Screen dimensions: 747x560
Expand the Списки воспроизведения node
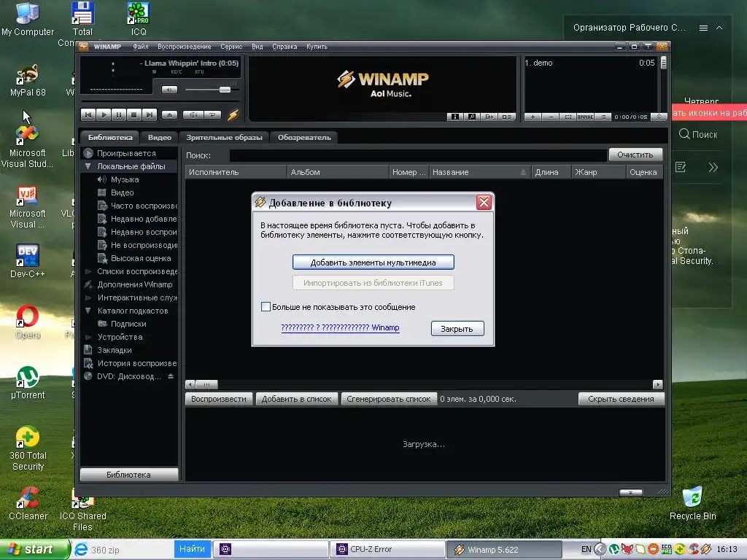[88, 271]
